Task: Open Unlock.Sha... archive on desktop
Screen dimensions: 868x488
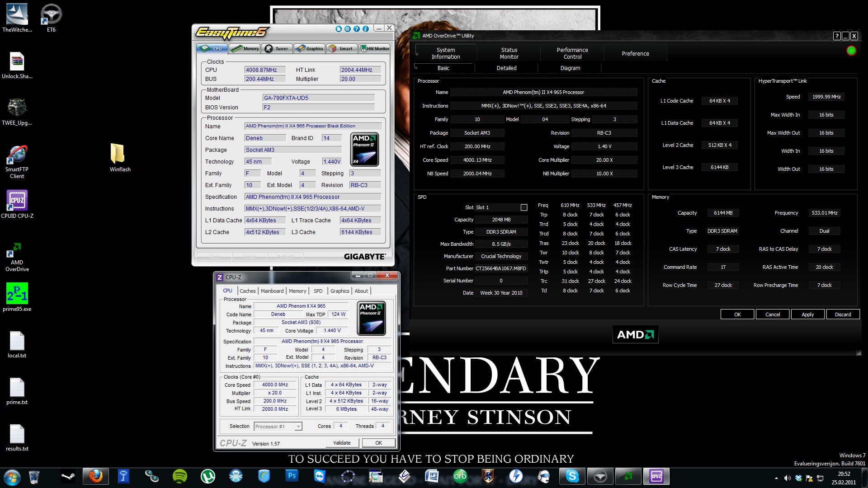Action: (x=17, y=65)
